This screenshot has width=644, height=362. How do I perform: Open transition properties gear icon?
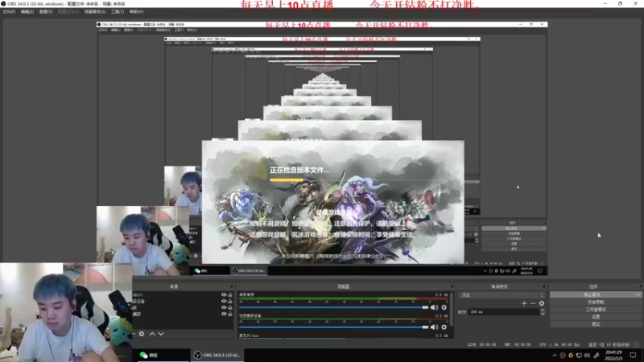click(541, 303)
